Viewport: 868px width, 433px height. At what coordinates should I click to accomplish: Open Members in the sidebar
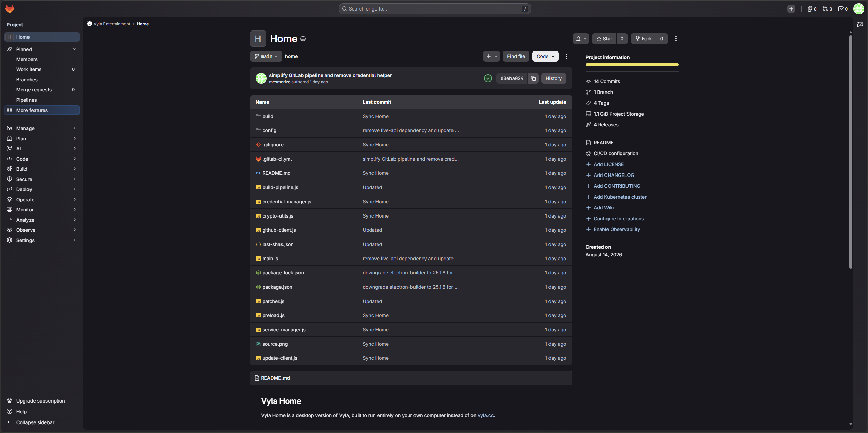point(42,59)
